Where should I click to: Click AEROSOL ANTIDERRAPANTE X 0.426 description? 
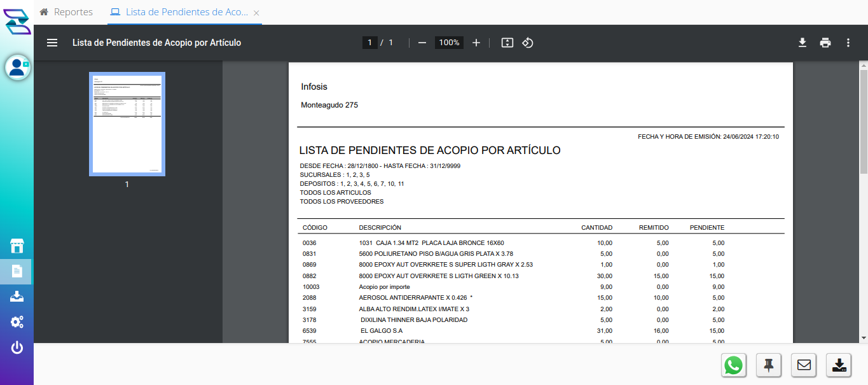(416, 298)
